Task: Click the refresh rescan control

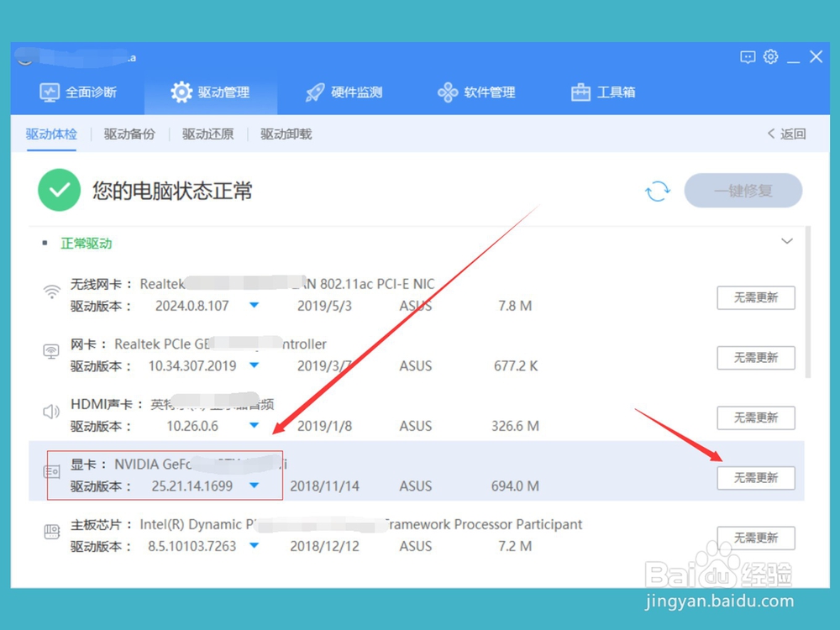Action: pos(659,191)
